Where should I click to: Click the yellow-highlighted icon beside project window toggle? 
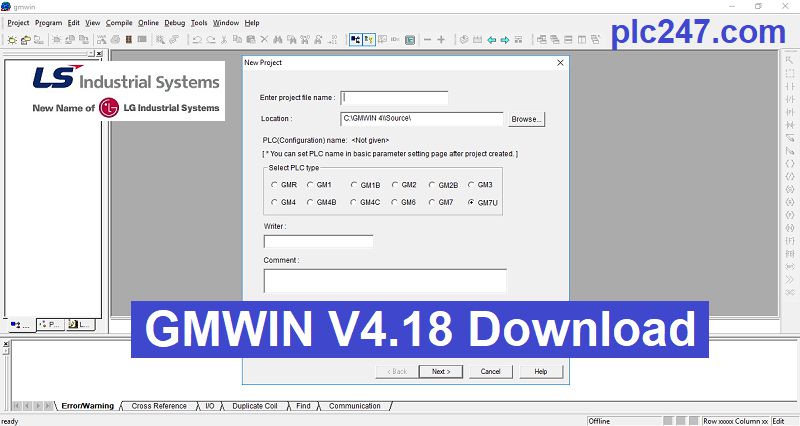pyautogui.click(x=369, y=40)
